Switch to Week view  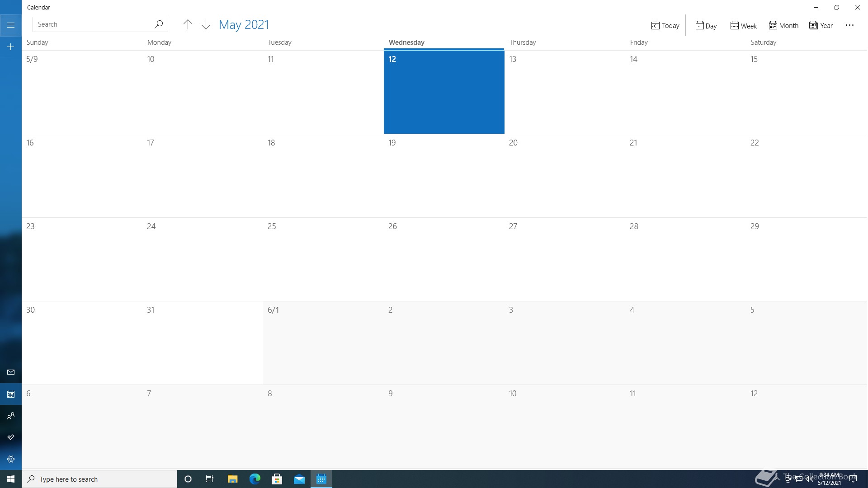tap(743, 26)
